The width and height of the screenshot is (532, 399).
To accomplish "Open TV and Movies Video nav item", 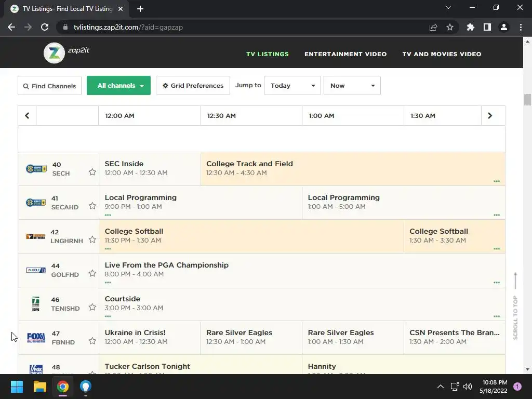I will pos(442,54).
